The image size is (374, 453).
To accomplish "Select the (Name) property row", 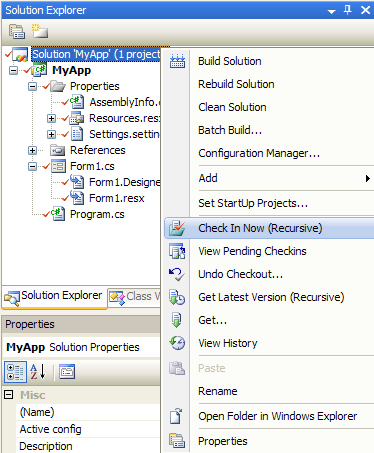I will pyautogui.click(x=88, y=412).
